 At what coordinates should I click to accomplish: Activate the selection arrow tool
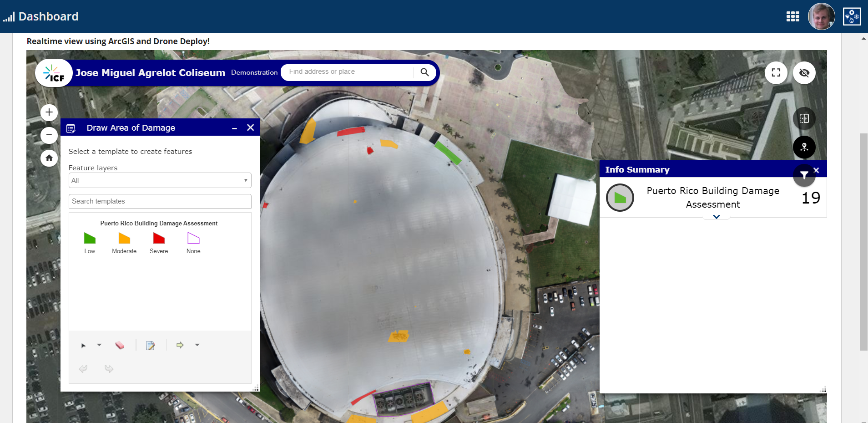[x=83, y=346]
